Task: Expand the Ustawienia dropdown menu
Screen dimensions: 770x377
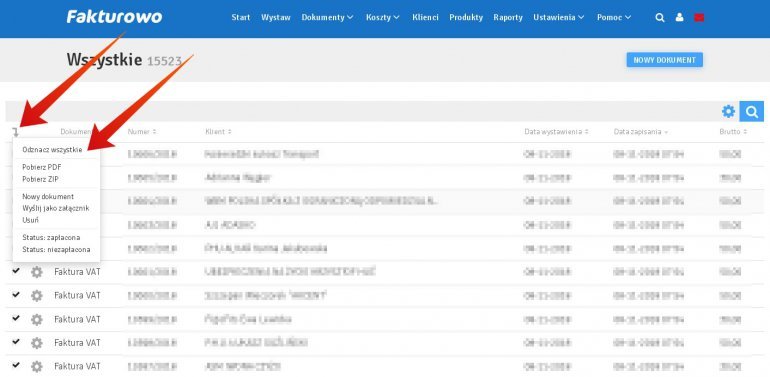Action: tap(559, 17)
